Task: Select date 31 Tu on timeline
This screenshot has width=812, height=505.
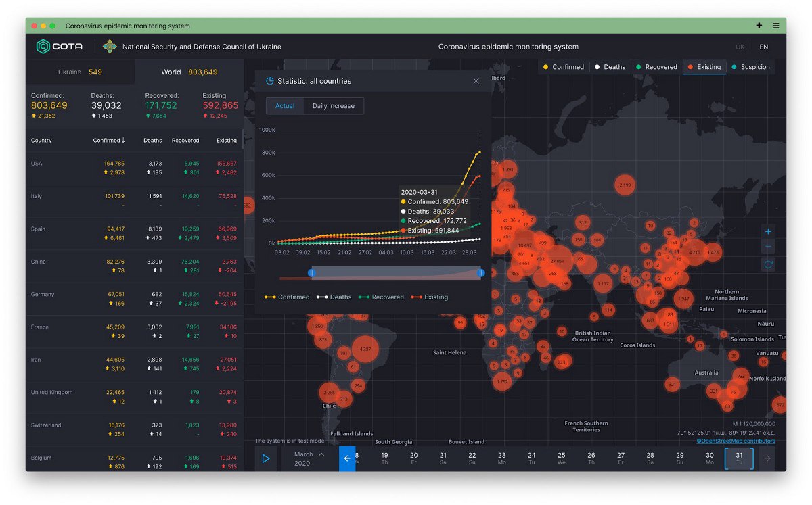Action: tap(739, 458)
